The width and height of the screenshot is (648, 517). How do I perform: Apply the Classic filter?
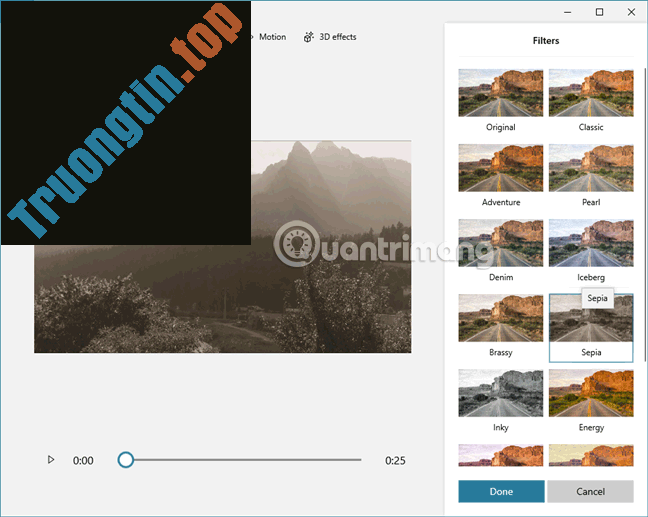591,93
